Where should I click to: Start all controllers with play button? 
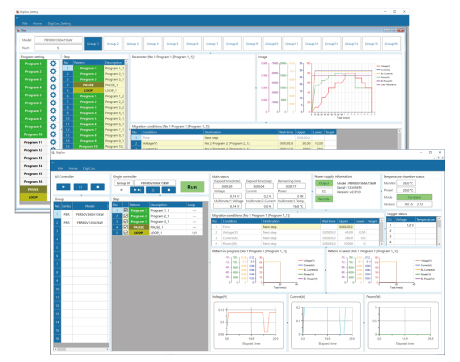click(x=63, y=187)
